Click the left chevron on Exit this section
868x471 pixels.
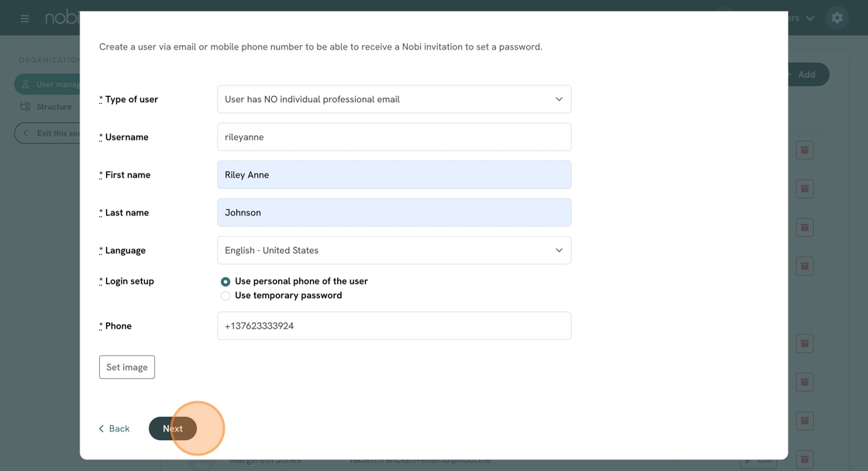tap(26, 133)
